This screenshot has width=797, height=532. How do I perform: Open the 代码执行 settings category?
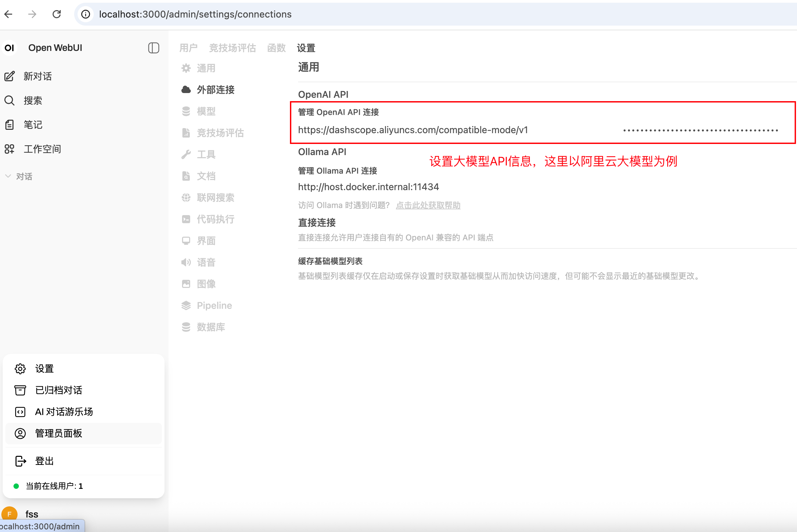pos(208,219)
